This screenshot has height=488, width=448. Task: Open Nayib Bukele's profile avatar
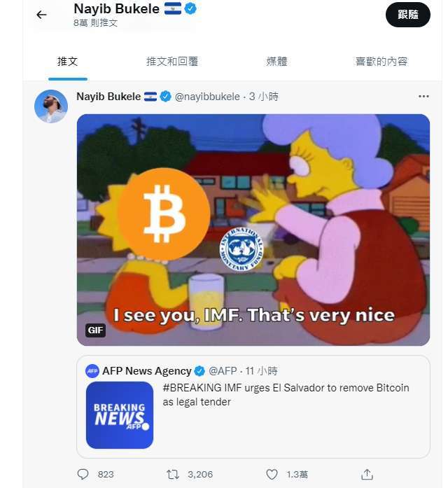pyautogui.click(x=51, y=106)
